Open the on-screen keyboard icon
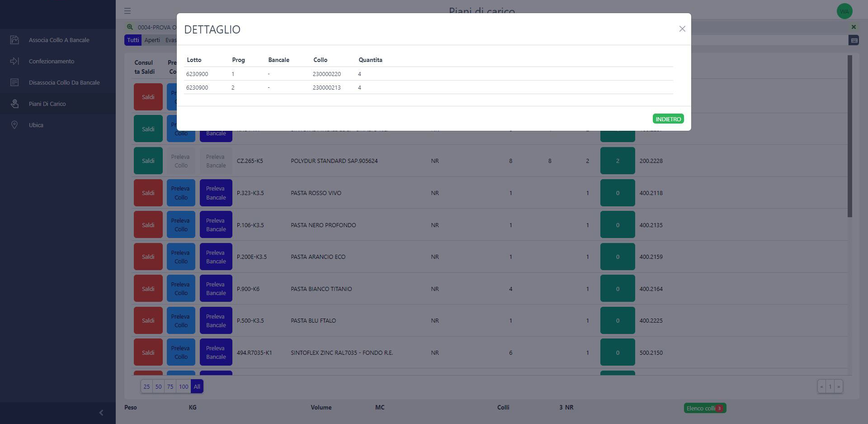Viewport: 868px width, 424px height. [854, 40]
